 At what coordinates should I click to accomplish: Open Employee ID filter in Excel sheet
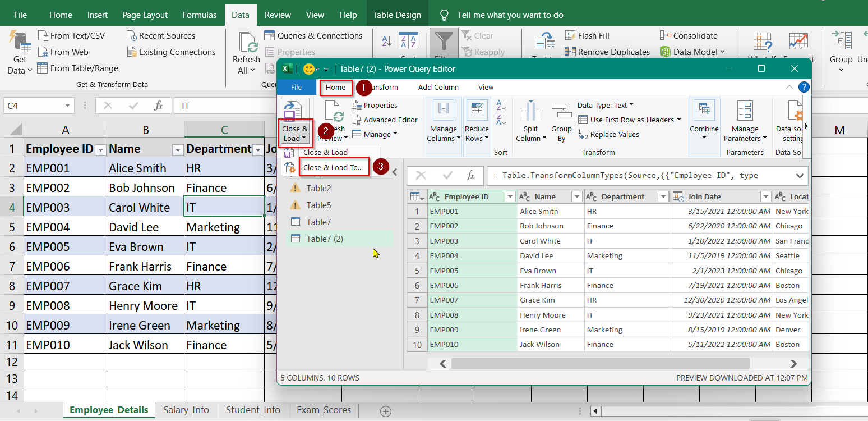coord(100,150)
